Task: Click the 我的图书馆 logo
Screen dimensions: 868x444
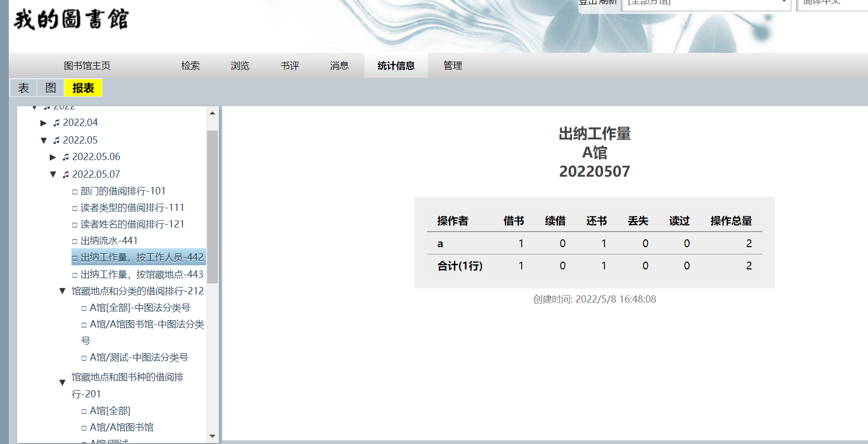Action: tap(71, 19)
